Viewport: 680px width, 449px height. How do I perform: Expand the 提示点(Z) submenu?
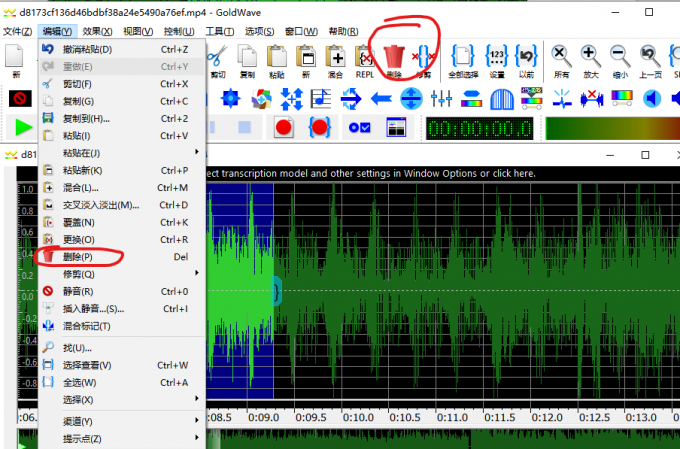(121, 439)
